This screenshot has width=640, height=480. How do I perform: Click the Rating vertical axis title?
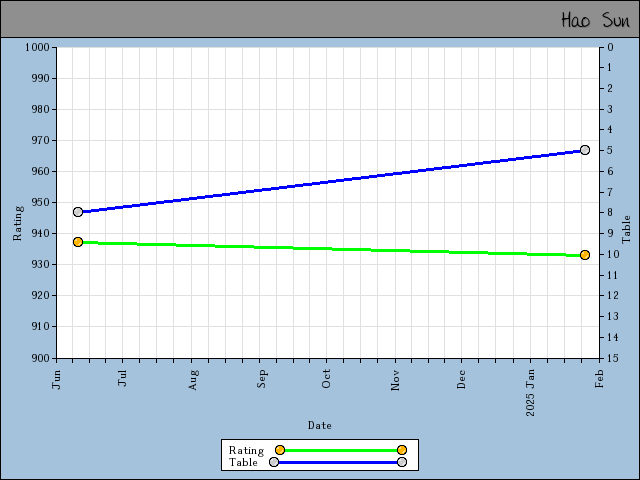coord(17,223)
